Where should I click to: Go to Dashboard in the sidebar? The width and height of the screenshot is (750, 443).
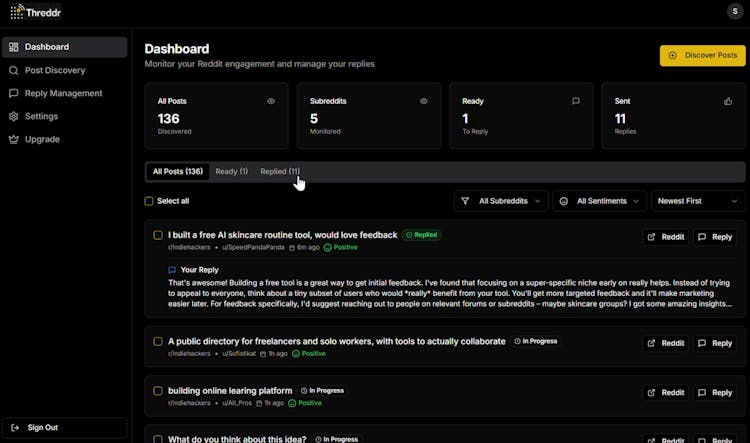coord(65,47)
